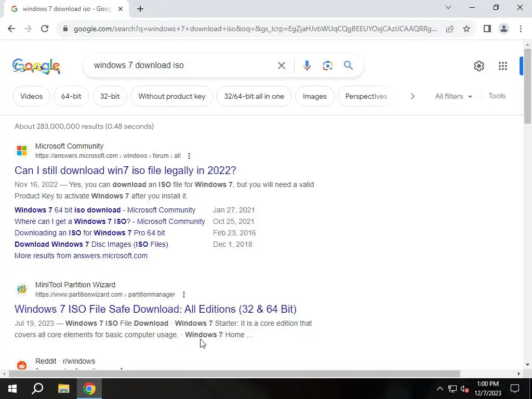
Task: Select the Perspectives filter chip
Action: 366,96
